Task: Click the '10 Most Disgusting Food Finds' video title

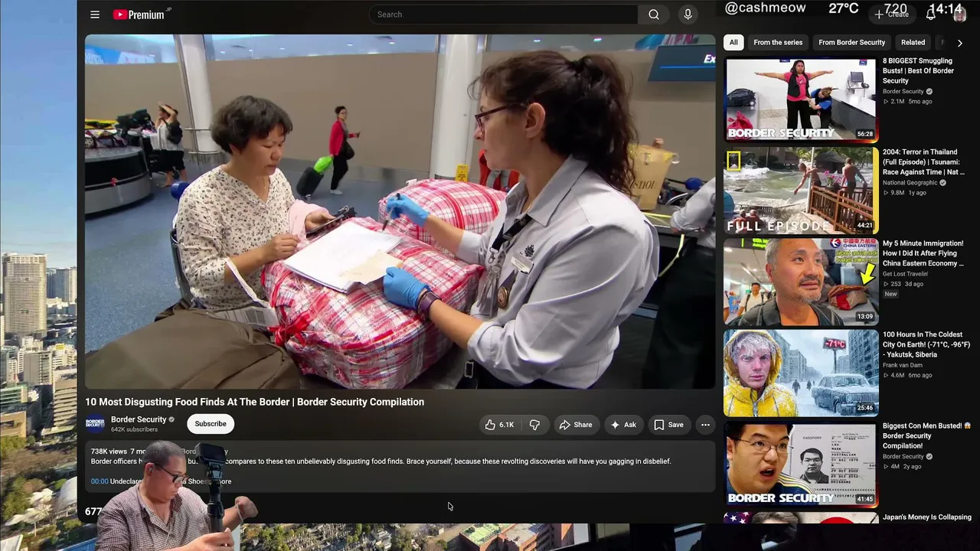Action: tap(254, 402)
